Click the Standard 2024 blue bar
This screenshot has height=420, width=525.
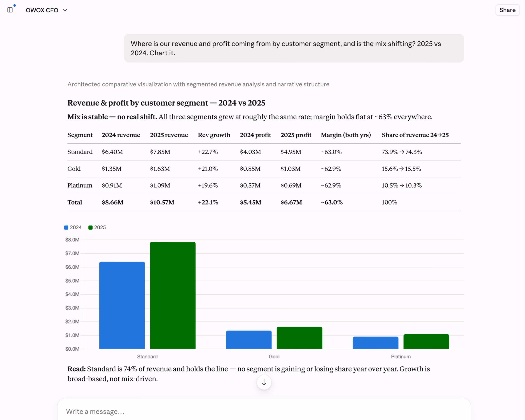click(122, 305)
